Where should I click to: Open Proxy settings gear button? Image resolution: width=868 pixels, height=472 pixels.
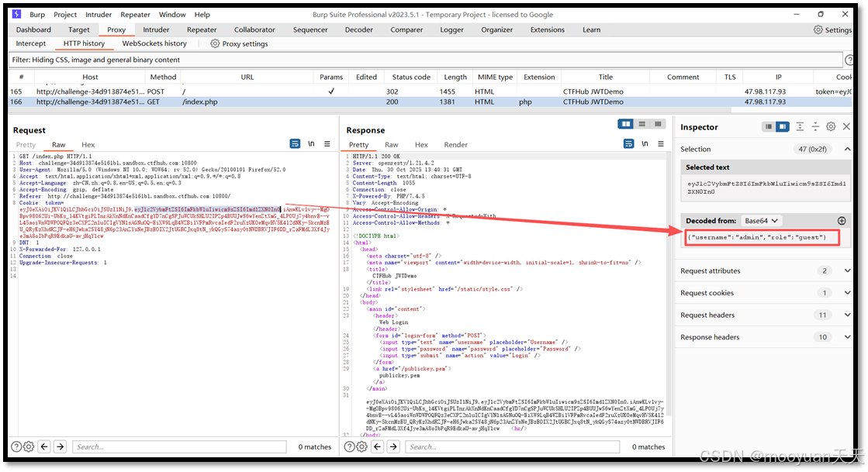coord(239,43)
